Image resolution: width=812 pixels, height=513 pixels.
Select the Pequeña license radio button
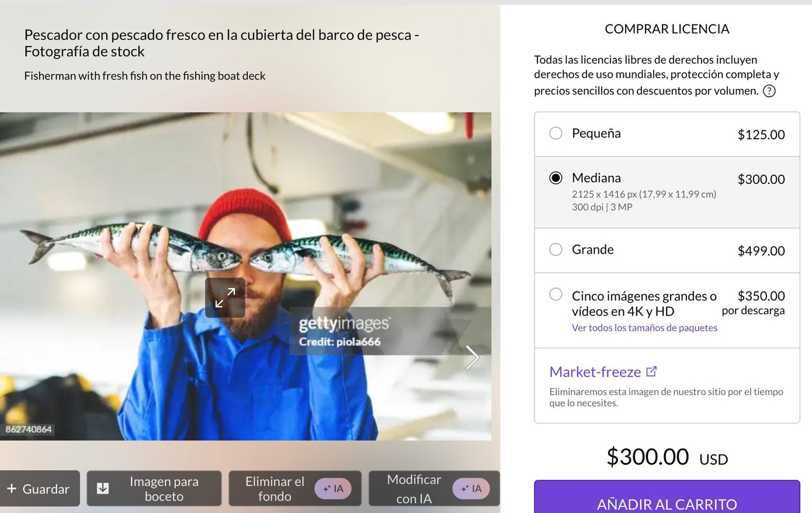tap(556, 133)
